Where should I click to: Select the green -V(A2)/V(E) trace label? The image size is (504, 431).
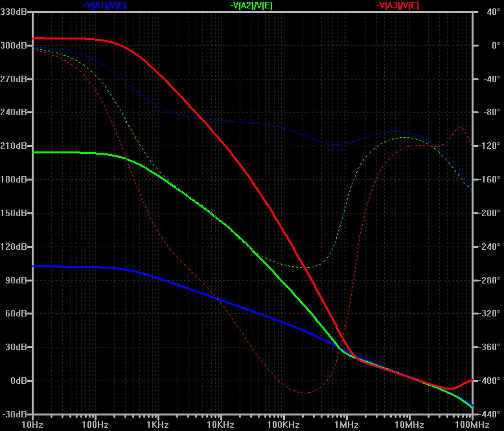click(x=251, y=5)
